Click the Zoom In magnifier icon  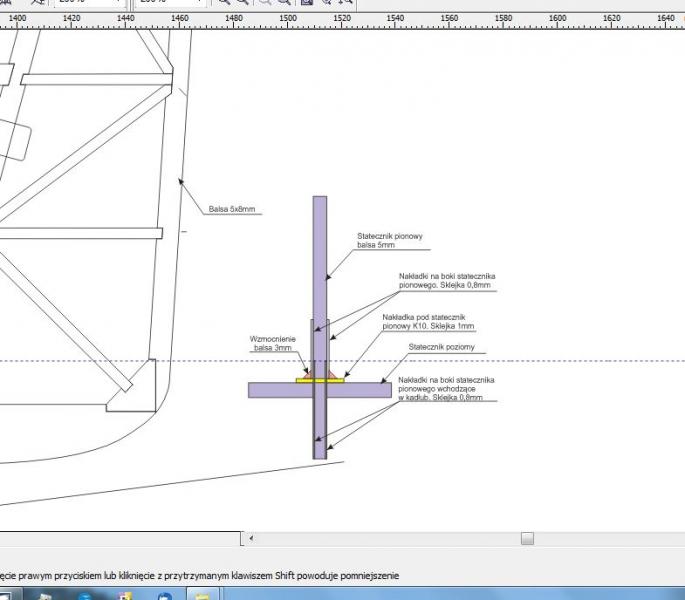click(x=225, y=3)
